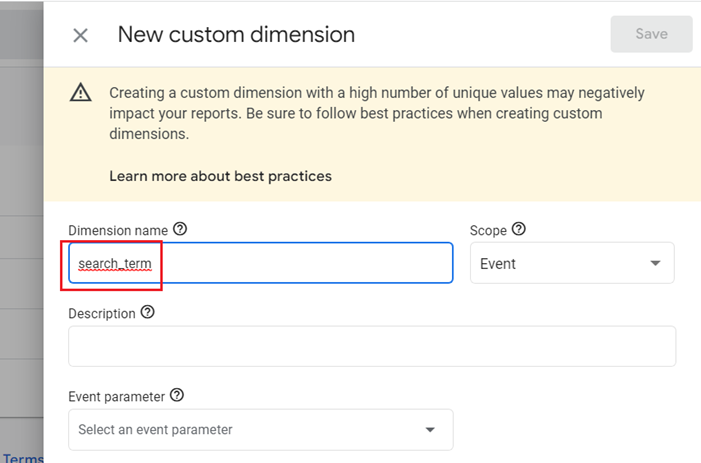Image resolution: width=701 pixels, height=463 pixels.
Task: Click the Dimension name label
Action: (x=118, y=231)
